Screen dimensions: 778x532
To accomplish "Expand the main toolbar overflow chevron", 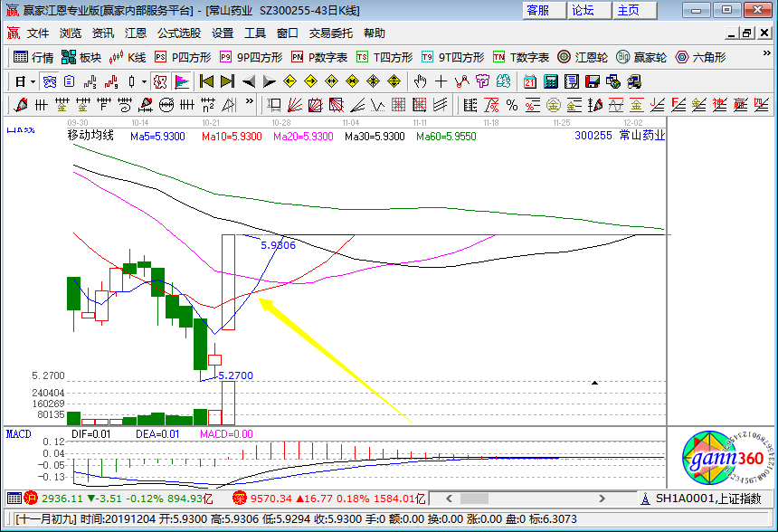I will click(766, 53).
